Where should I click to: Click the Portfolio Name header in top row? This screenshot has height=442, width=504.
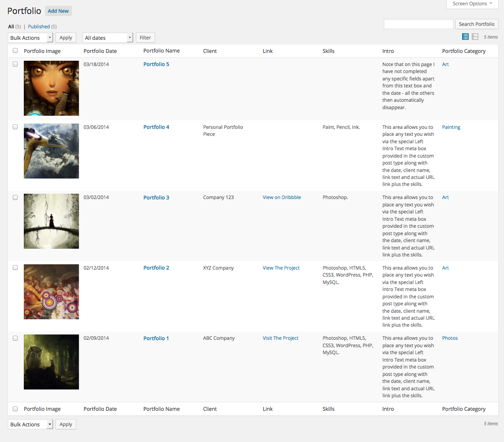[x=162, y=51]
